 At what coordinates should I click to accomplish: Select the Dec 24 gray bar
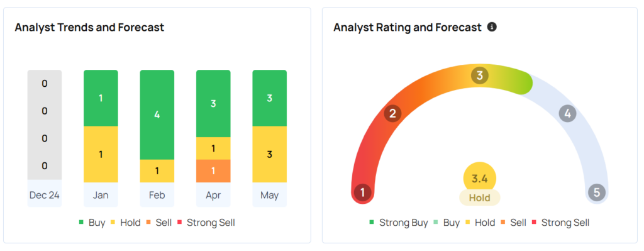click(x=45, y=125)
